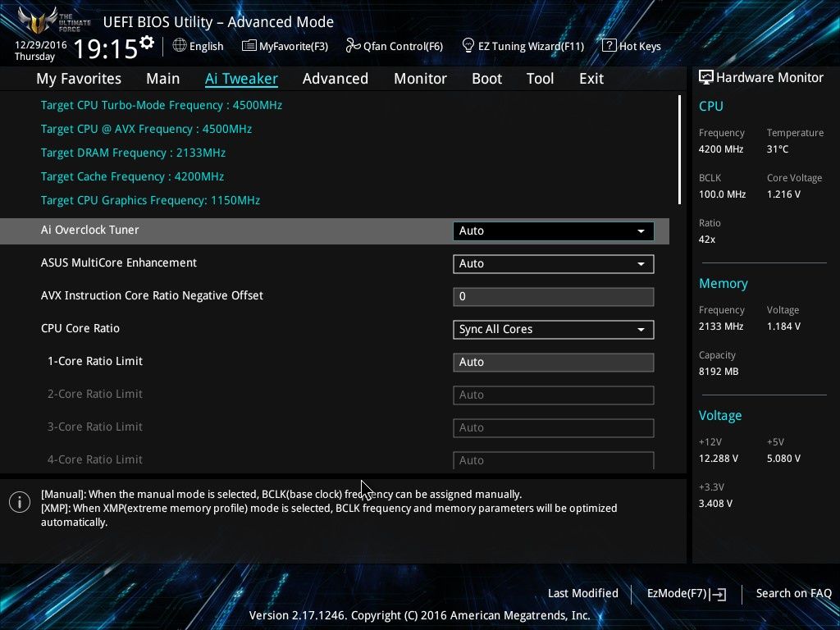Screen dimensions: 840x630
Task: Switch to the Main tab
Action: click(163, 79)
